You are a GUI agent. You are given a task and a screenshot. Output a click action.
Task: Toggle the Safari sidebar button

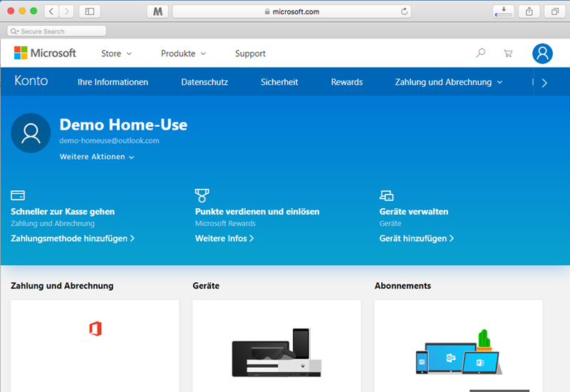coord(90,11)
